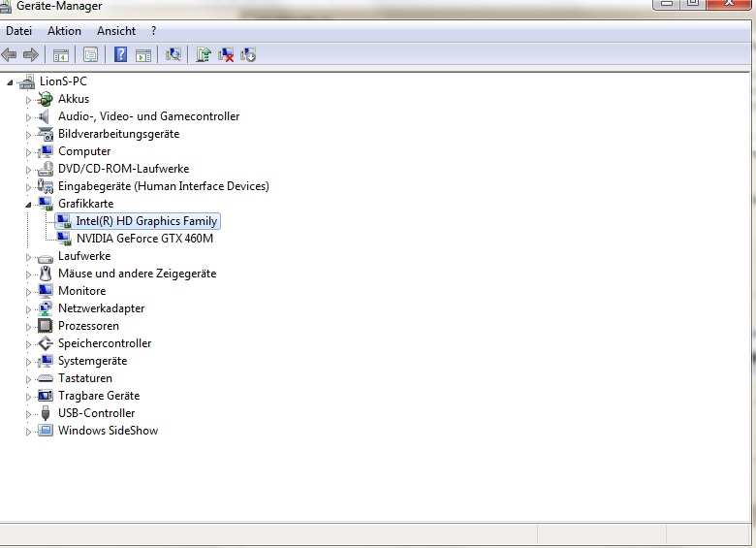The height and width of the screenshot is (548, 756).
Task: Expand the Prozessoren category
Action: tap(28, 327)
